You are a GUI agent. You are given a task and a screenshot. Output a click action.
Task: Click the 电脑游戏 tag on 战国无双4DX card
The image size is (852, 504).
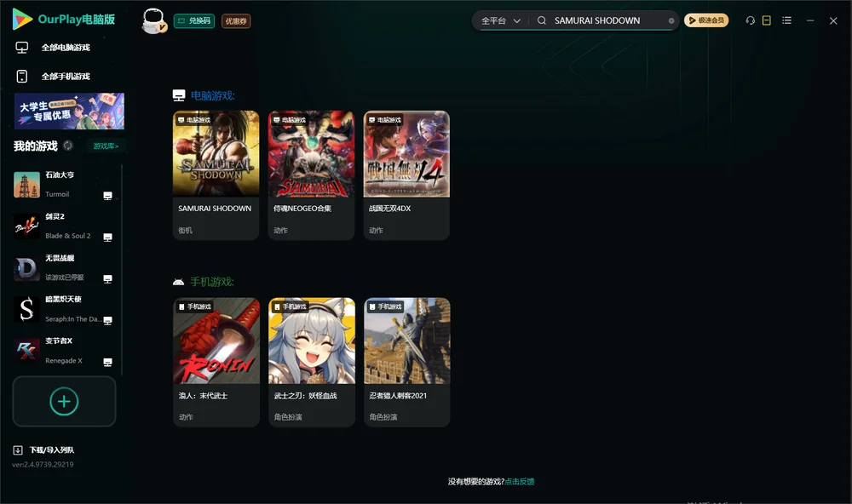[x=385, y=119]
